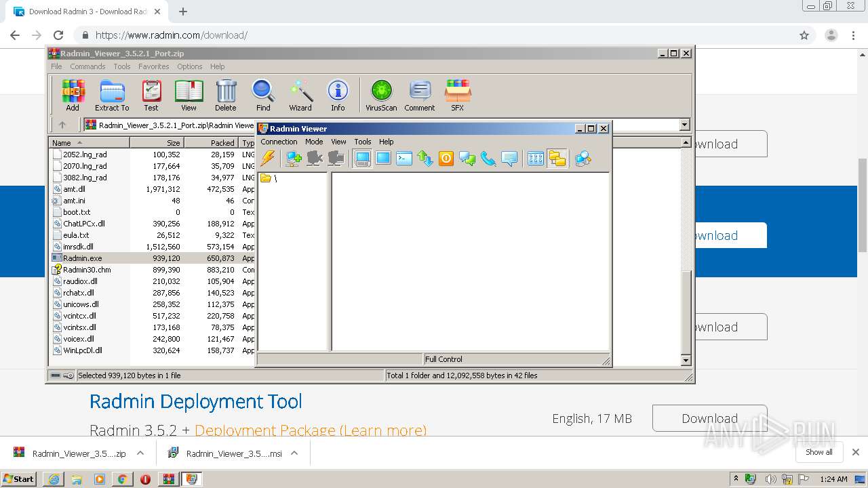Image resolution: width=868 pixels, height=488 pixels.
Task: Run VirusScan from the WinRAR toolbar
Action: click(x=381, y=96)
